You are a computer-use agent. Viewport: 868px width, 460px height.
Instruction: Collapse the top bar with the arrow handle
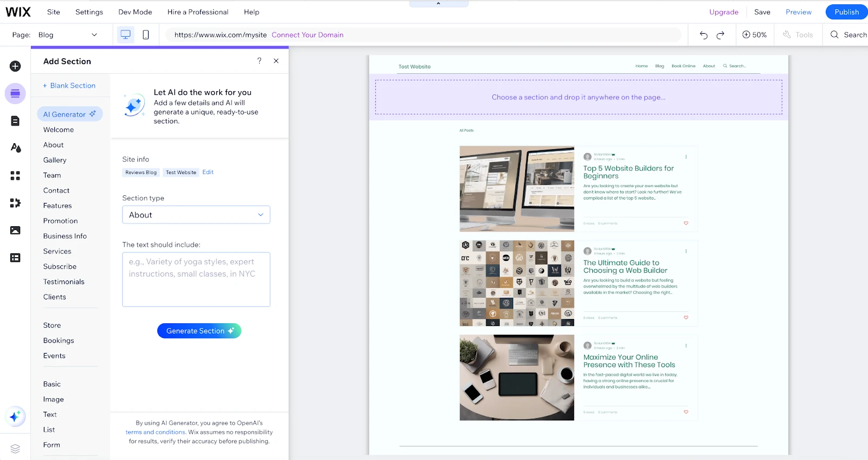pos(438,3)
